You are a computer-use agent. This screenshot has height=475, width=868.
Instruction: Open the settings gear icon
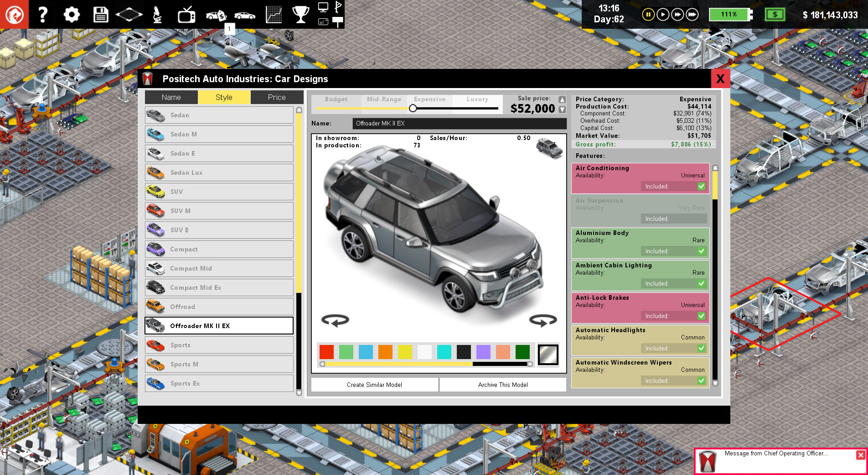71,14
